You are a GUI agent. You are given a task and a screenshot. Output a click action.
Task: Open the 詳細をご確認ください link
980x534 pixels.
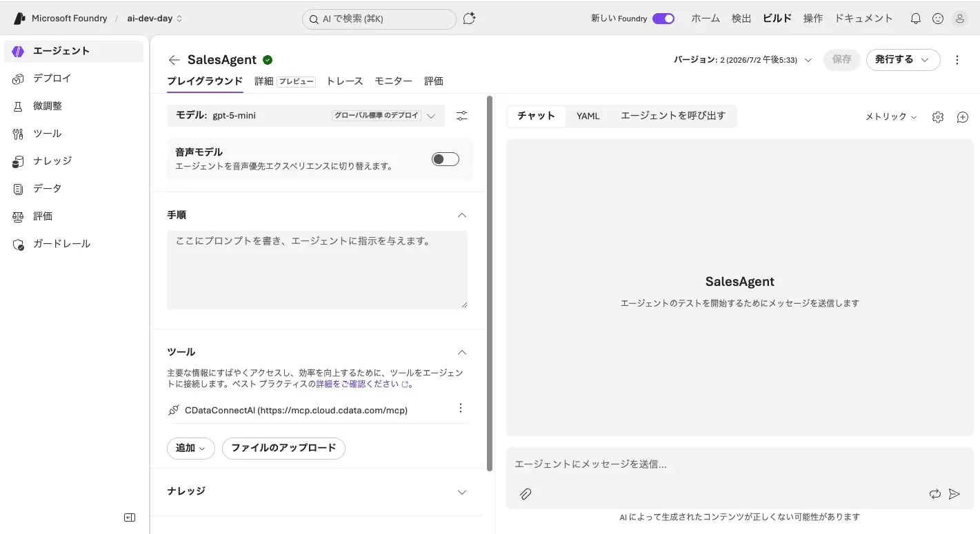361,384
